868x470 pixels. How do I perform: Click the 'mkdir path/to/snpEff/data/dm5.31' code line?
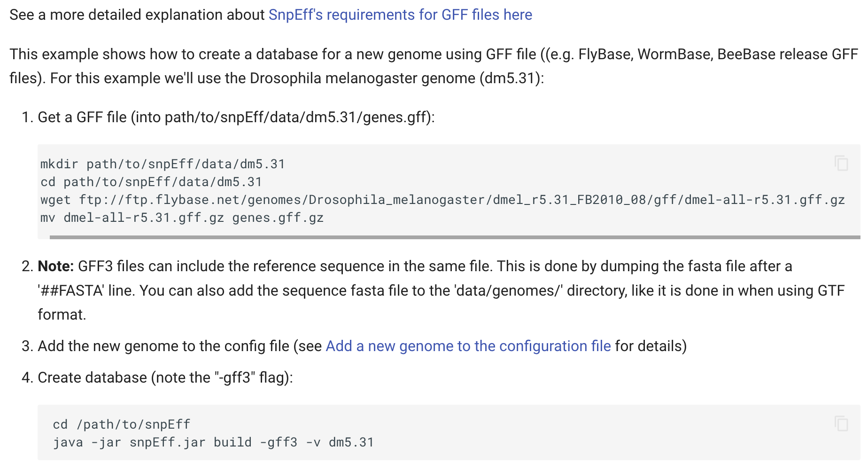click(163, 164)
